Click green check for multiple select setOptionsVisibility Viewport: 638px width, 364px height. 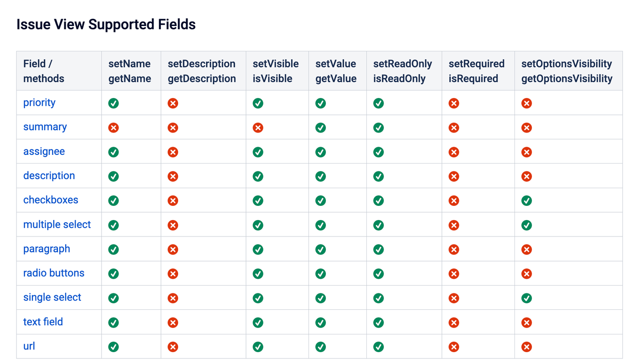526,225
